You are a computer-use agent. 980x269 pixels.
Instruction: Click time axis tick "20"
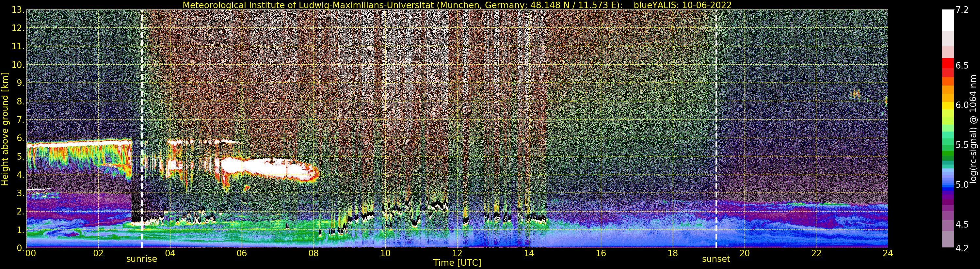[744, 253]
